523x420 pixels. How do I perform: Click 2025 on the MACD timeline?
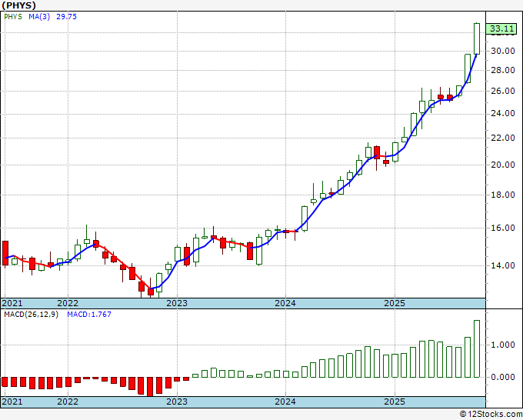(395, 402)
